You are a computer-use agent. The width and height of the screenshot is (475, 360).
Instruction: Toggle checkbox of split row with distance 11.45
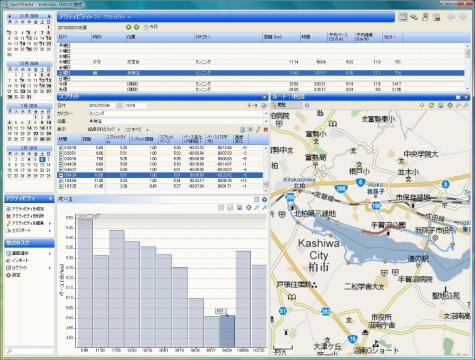[61, 186]
